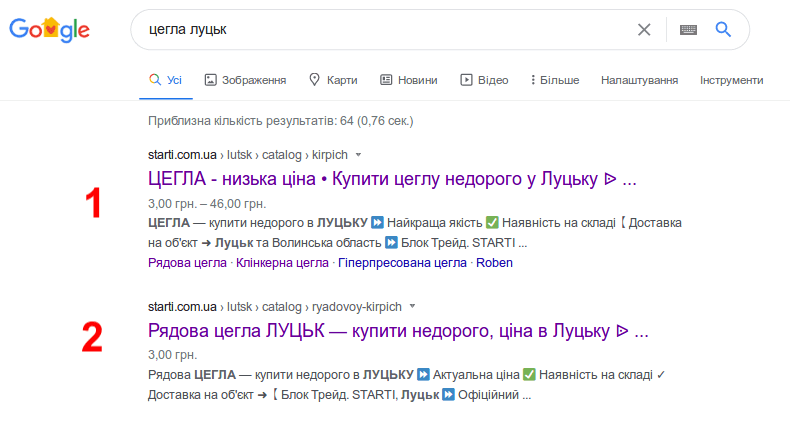Click the first result's URL starti.com.ua › lutsk › catalog › kirpich
Viewport: 790px width, 426px height.
coord(248,155)
